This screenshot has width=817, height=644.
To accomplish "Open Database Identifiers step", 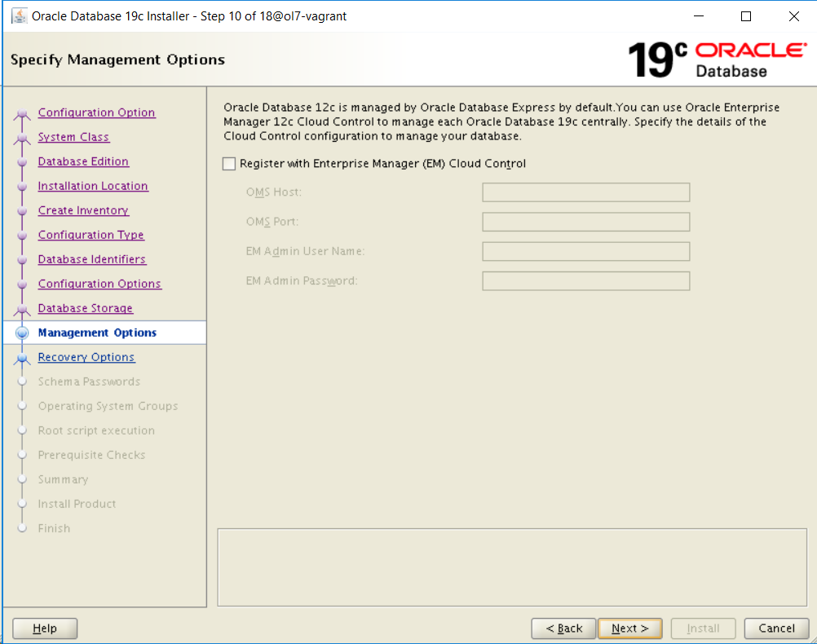I will tap(92, 259).
